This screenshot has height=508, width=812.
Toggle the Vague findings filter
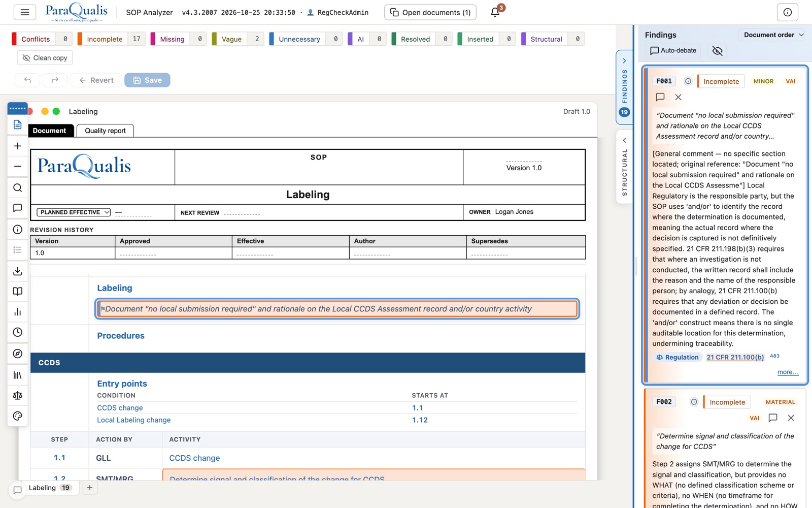(238, 39)
